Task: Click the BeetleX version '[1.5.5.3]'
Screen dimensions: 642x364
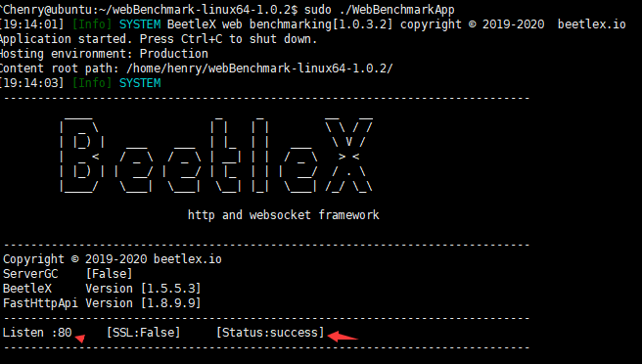Action: tap(170, 289)
